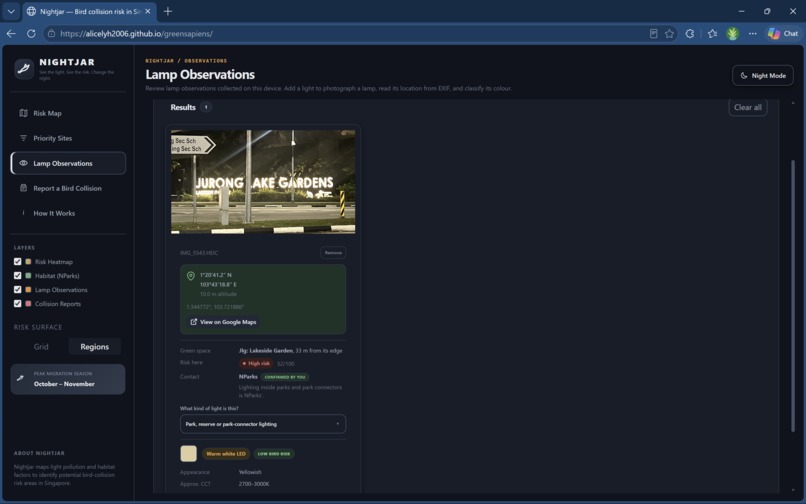The width and height of the screenshot is (806, 504).
Task: Click the How It Works info icon
Action: [23, 213]
